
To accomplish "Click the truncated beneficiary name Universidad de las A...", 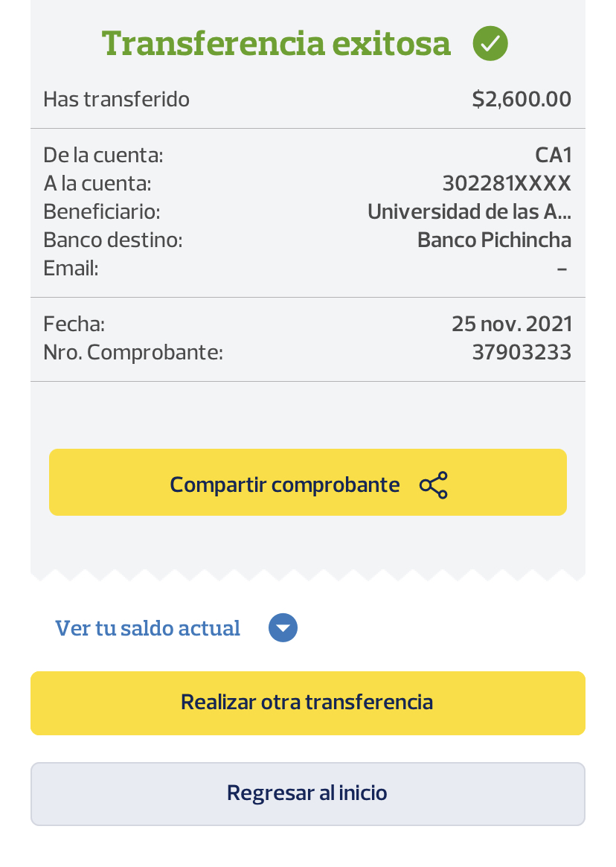I will coord(469,212).
